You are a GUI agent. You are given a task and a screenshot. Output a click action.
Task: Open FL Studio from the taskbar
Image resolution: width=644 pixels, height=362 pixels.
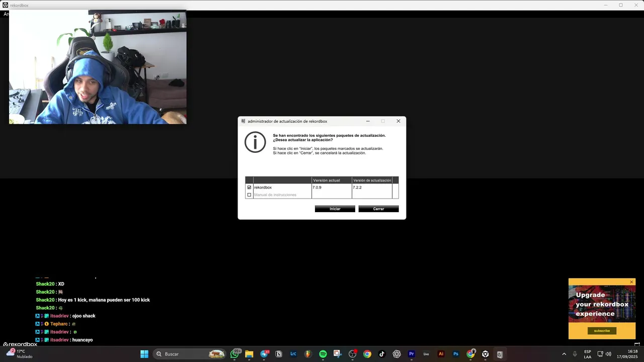click(x=308, y=354)
